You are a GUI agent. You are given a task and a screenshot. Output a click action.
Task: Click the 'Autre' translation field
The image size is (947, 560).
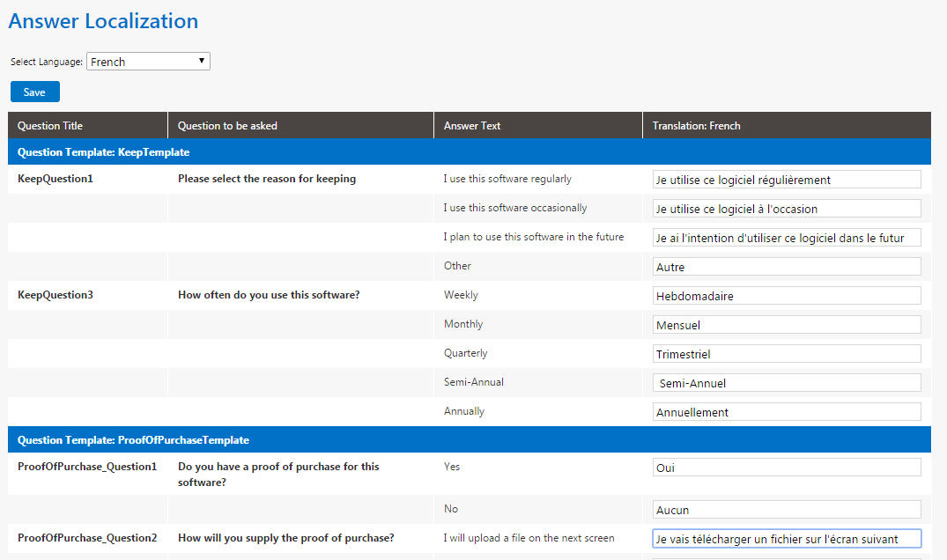pos(787,267)
